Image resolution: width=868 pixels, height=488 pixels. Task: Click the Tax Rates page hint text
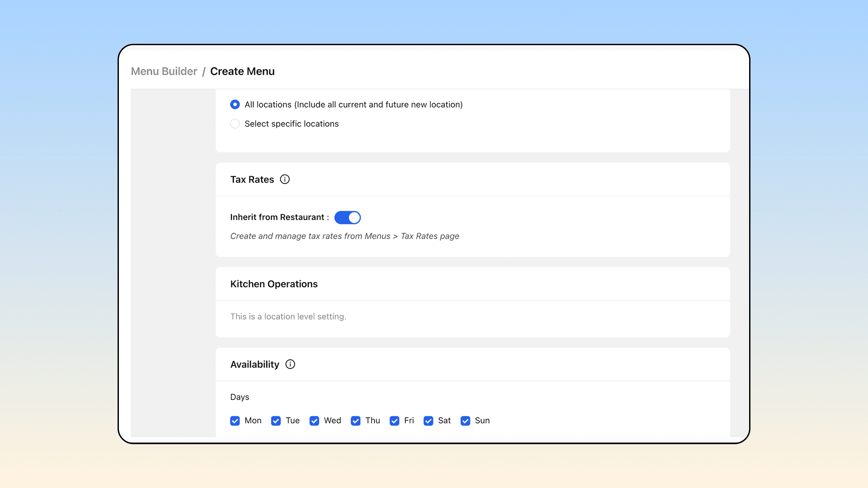[344, 236]
